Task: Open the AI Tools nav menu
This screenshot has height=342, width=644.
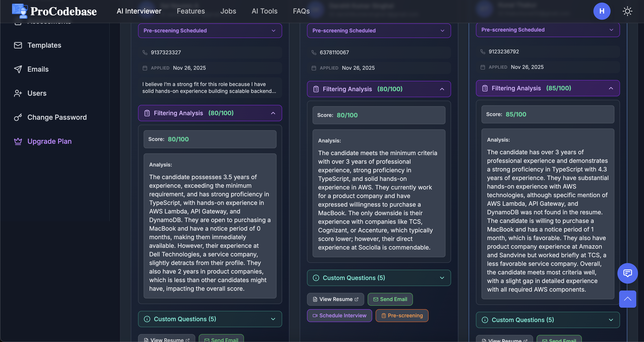Action: (x=264, y=11)
